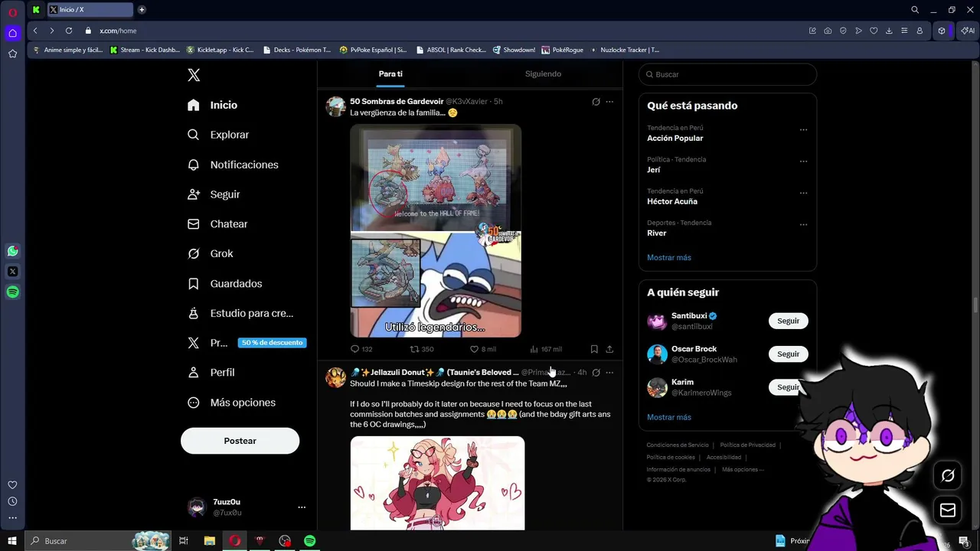Image resolution: width=980 pixels, height=551 pixels.
Task: Open account menu dots beside 7uzOu
Action: (302, 507)
